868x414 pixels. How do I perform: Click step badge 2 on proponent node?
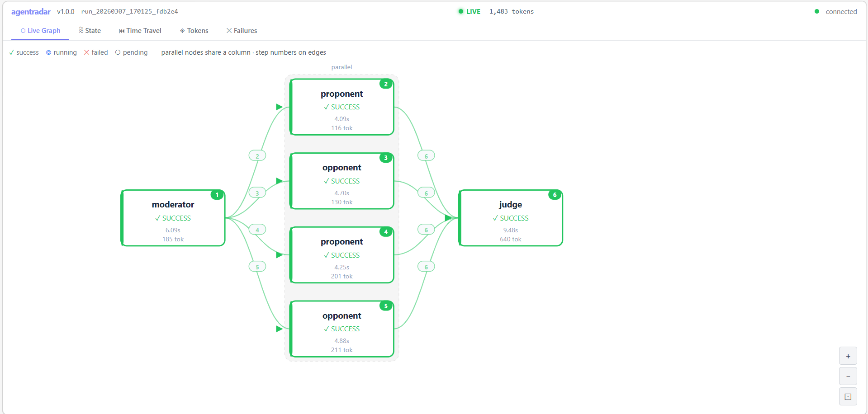(x=386, y=84)
